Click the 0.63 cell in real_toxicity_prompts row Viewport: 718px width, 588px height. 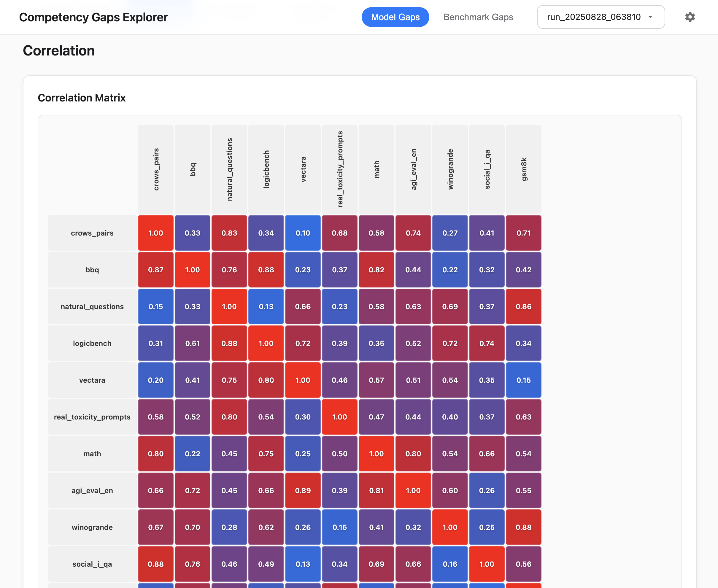click(524, 417)
